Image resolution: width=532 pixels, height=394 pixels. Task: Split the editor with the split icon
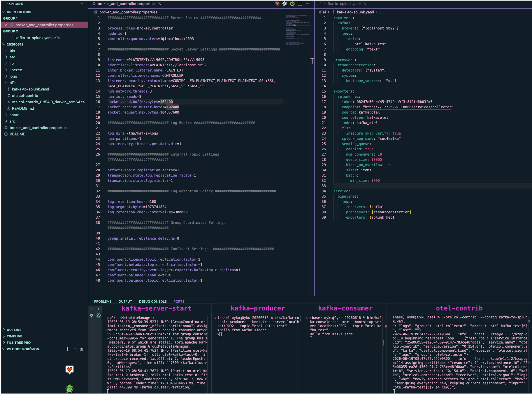pyautogui.click(x=300, y=4)
